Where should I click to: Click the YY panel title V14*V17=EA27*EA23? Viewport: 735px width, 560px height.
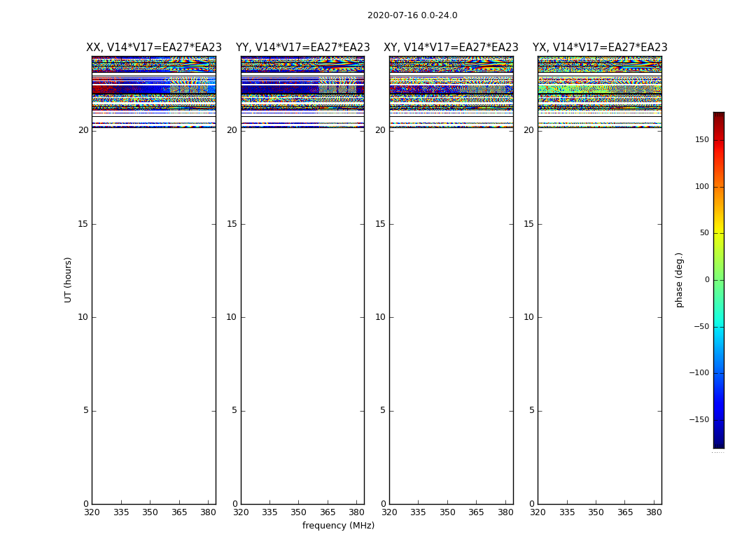tap(303, 48)
